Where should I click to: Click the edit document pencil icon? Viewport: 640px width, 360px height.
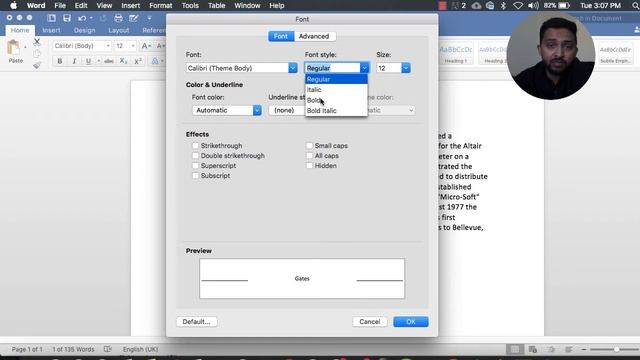coord(133,18)
